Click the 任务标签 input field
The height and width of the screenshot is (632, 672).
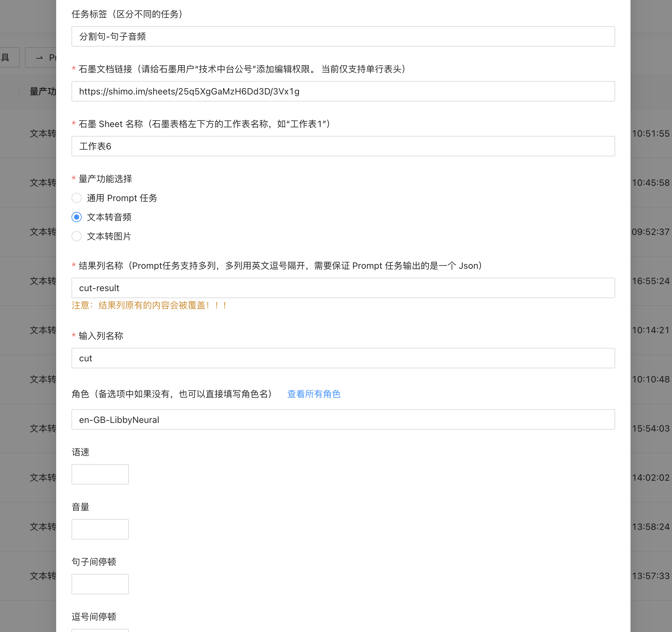coord(343,36)
